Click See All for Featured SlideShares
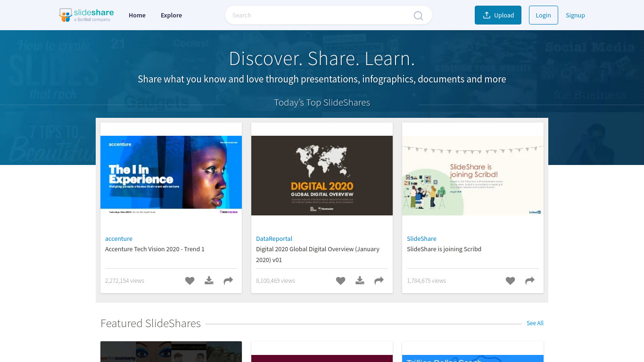 pyautogui.click(x=535, y=323)
